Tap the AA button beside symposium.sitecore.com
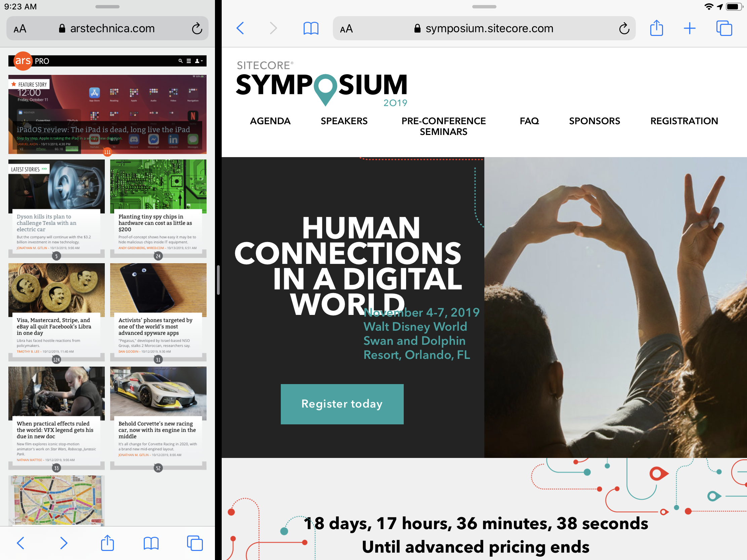 pyautogui.click(x=346, y=29)
